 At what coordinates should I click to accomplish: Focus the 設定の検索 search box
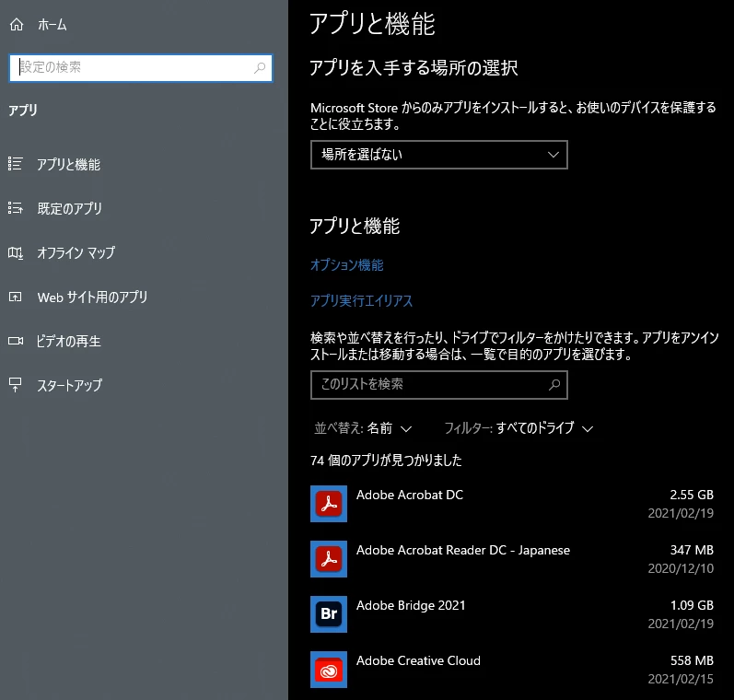(x=141, y=68)
